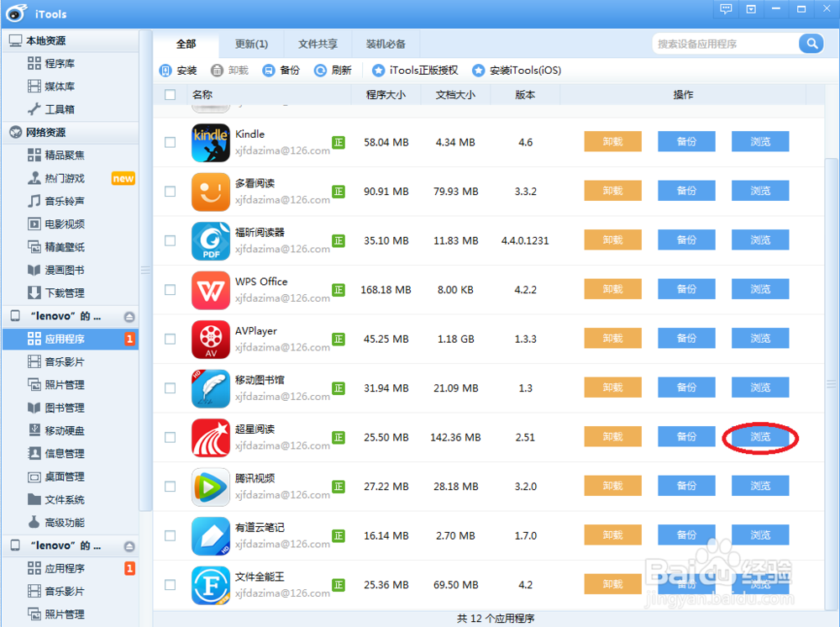840x627 pixels.
Task: Click the app list vertical scrollbar
Action: pos(832,383)
